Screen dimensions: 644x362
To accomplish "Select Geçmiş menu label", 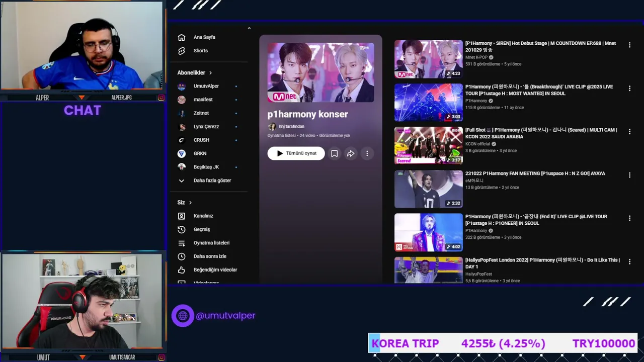I will point(202,230).
